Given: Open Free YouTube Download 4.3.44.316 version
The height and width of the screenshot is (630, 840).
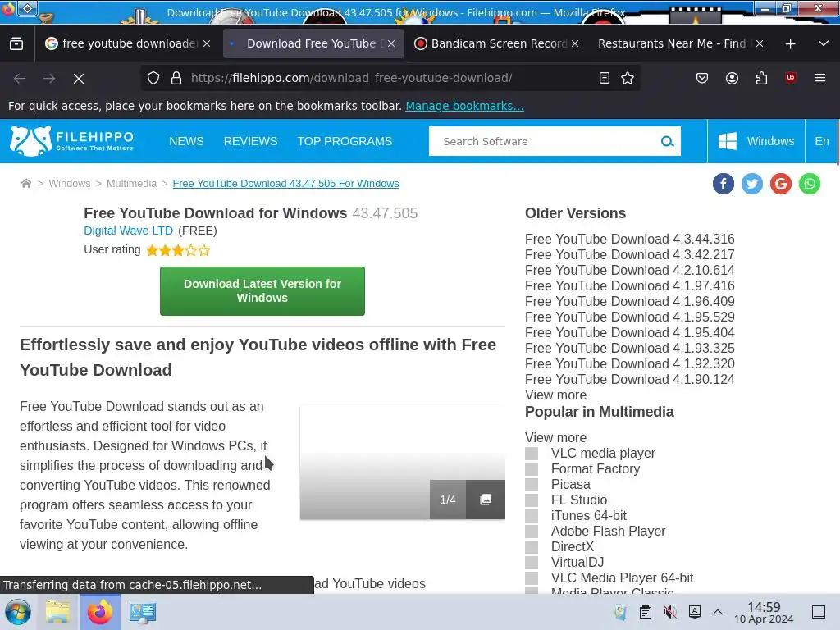Looking at the screenshot, I should coord(629,239).
